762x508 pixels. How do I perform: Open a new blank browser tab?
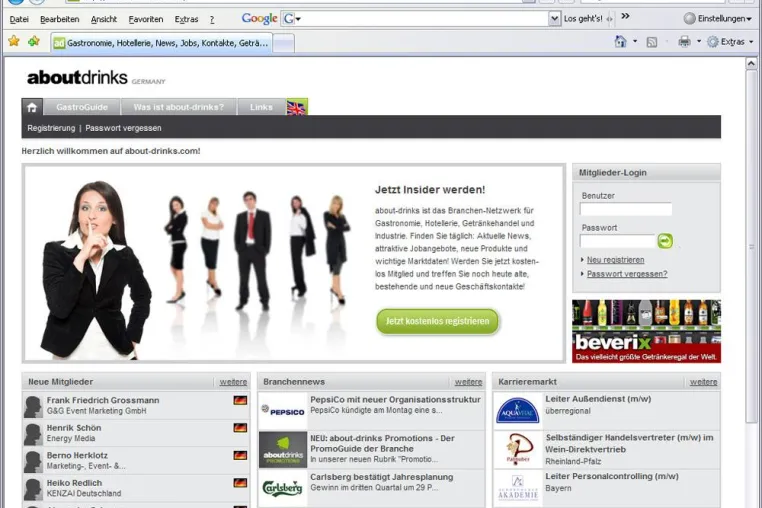coord(283,43)
